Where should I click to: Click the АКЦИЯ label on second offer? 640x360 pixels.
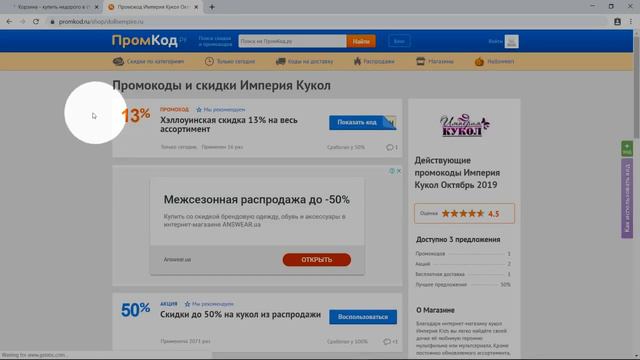point(169,304)
